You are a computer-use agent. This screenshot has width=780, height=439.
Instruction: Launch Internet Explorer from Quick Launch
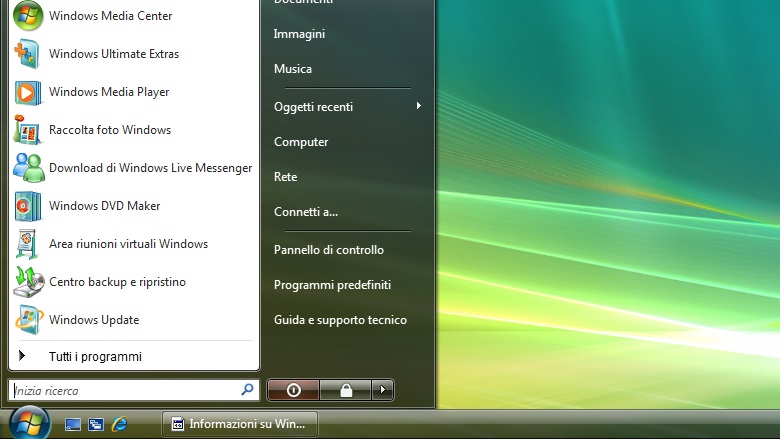click(119, 424)
